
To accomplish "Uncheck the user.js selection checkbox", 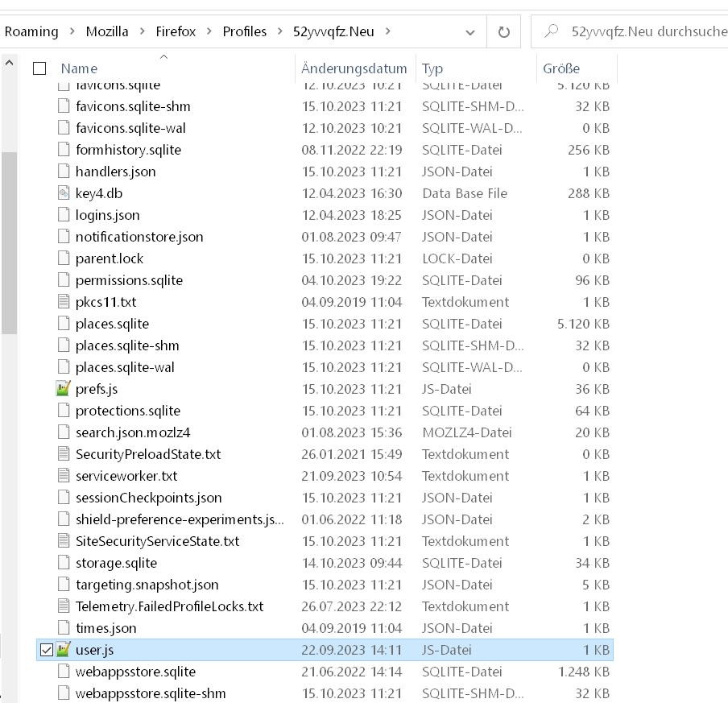I will tap(47, 650).
